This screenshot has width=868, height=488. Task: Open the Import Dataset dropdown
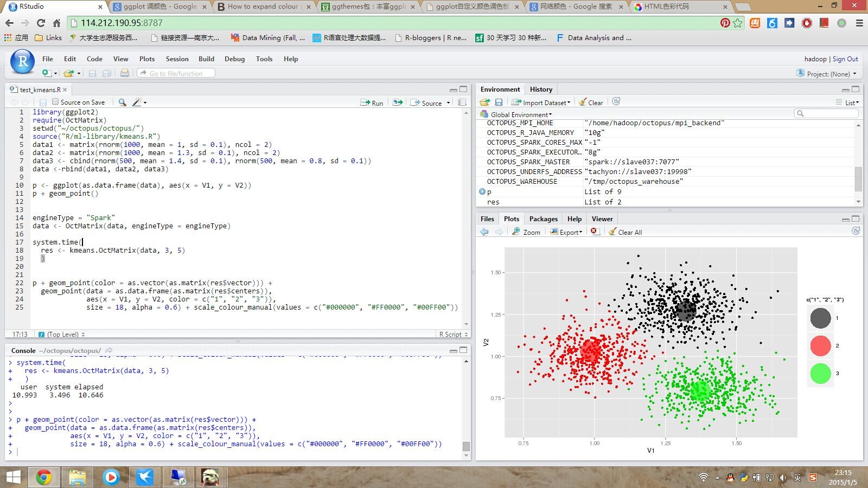[541, 102]
